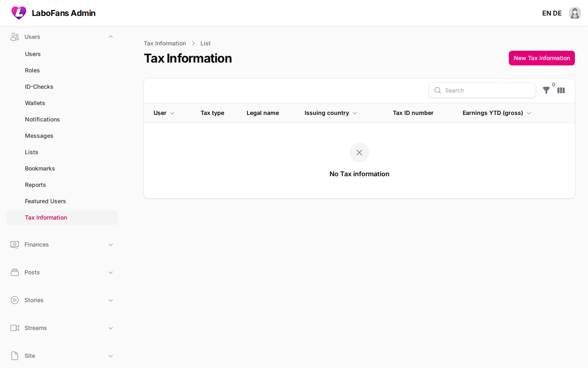Viewport: 588px width, 368px height.
Task: Click the Stories play icon
Action: 15,300
